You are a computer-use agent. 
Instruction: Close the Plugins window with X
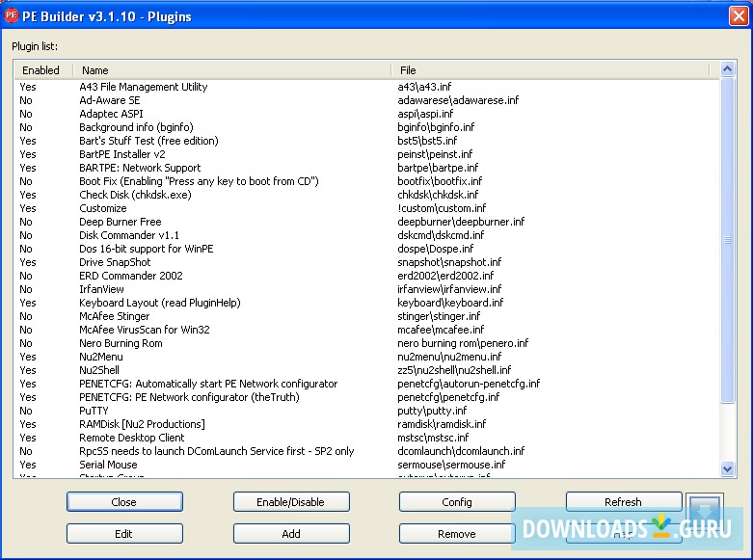(739, 15)
